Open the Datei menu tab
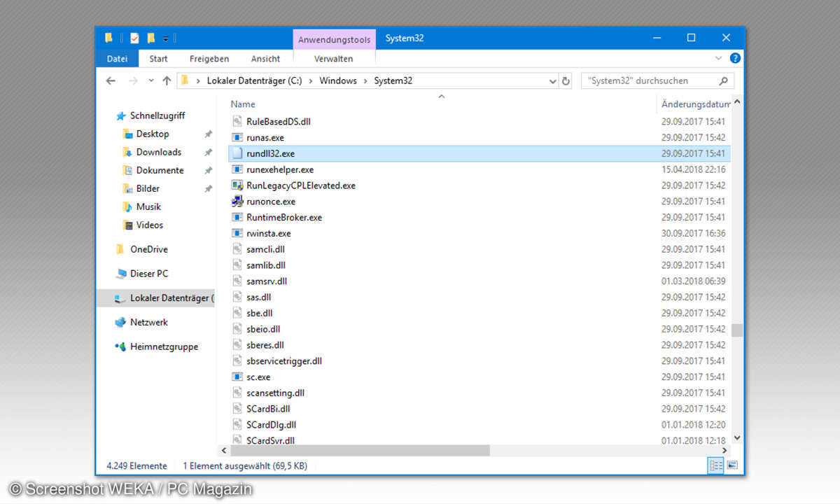This screenshot has height=504, width=840. (x=117, y=59)
